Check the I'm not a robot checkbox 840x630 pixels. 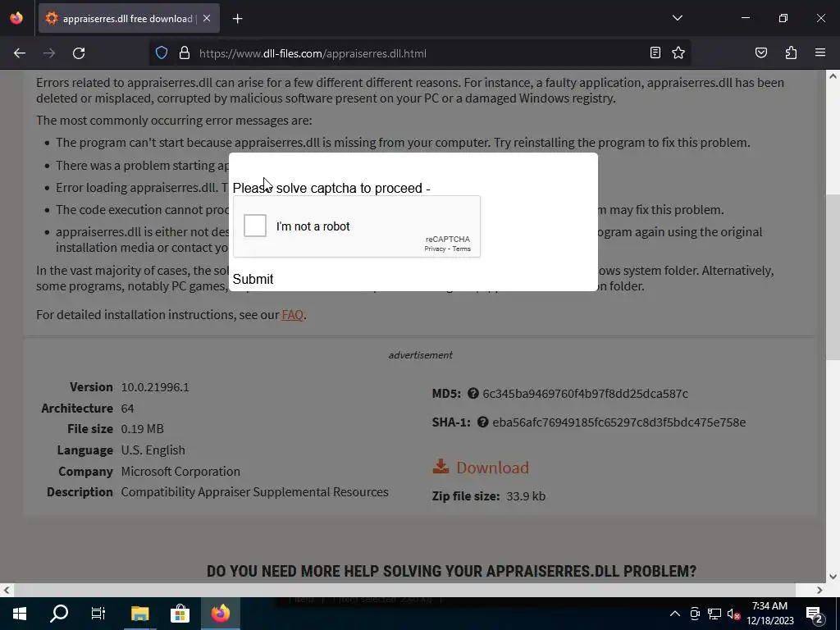255,226
